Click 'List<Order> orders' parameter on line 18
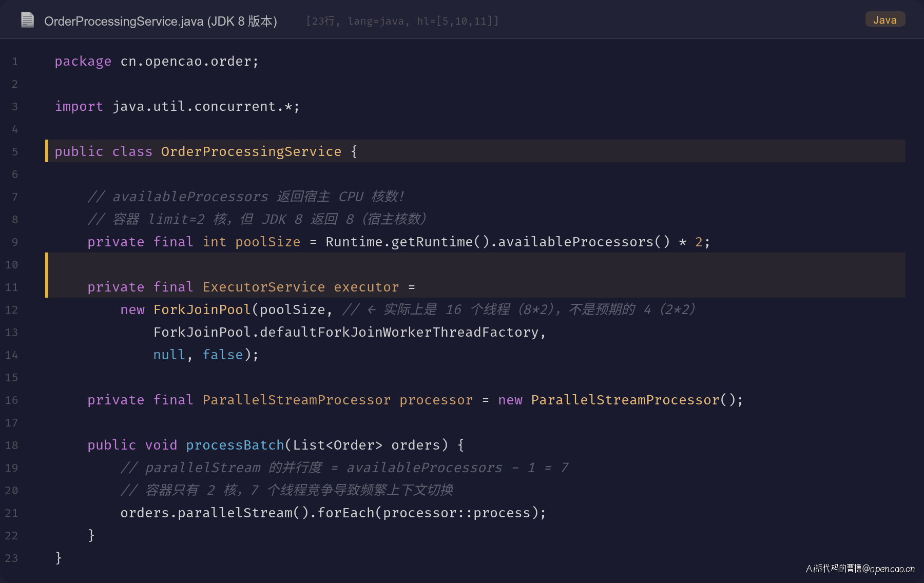 [366, 445]
